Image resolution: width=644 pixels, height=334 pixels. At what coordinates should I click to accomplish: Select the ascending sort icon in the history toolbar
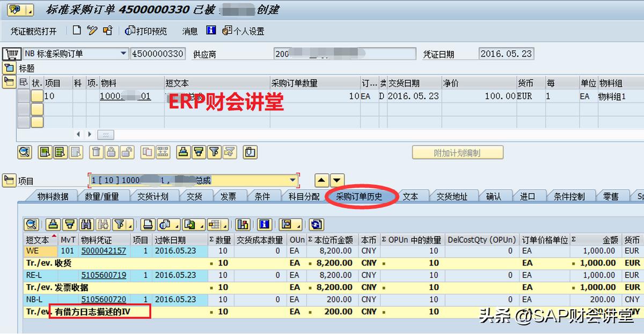pyautogui.click(x=53, y=224)
